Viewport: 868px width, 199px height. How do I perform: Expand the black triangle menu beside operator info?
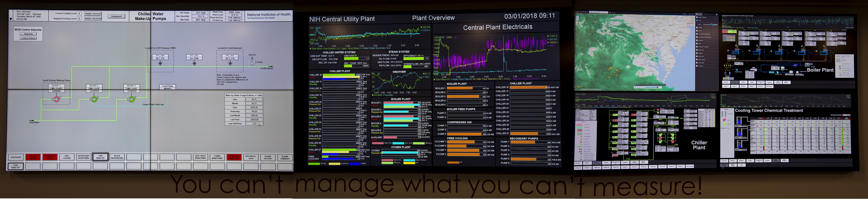coord(11,19)
